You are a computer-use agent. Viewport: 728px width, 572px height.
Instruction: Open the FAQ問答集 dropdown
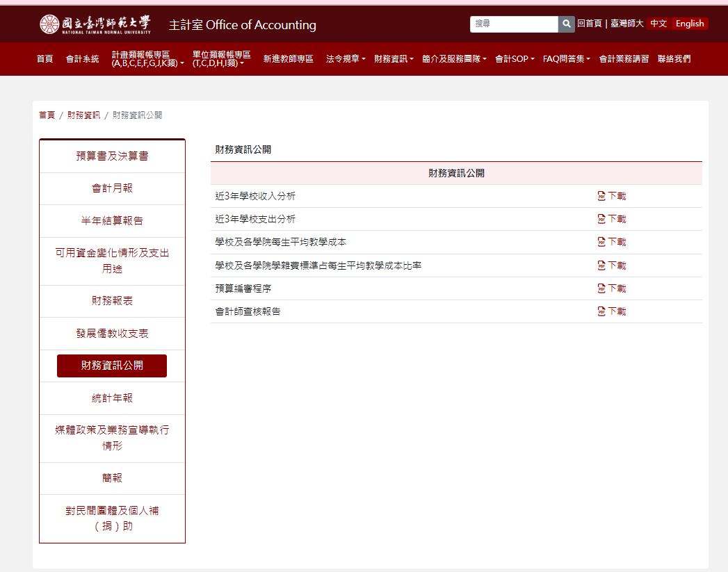pos(566,59)
